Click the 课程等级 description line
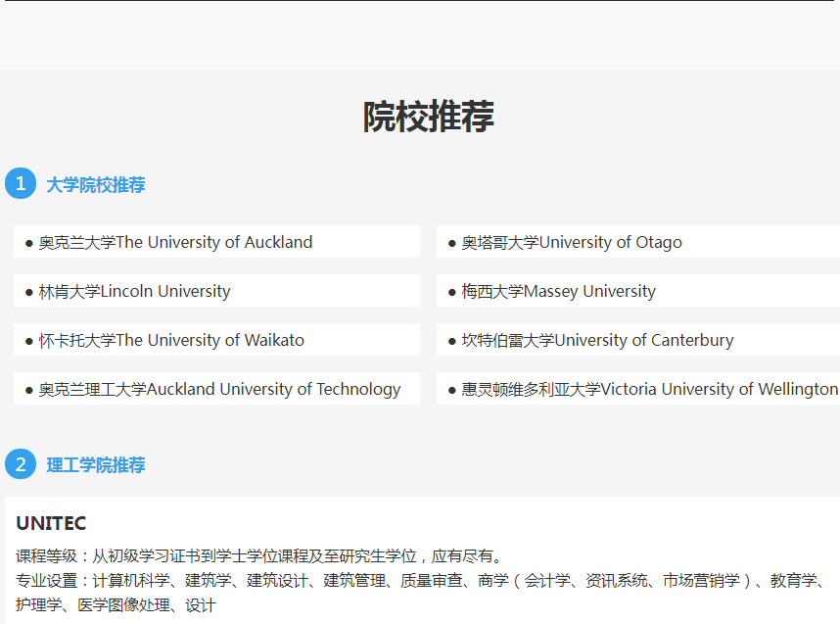 (260, 555)
